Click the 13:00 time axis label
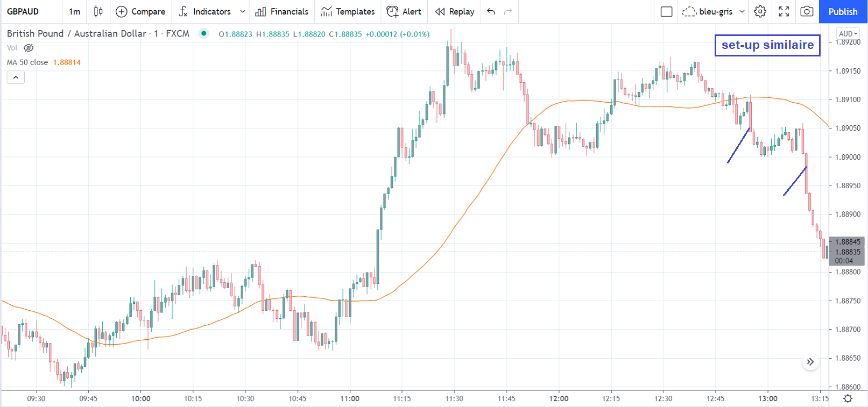Image resolution: width=868 pixels, height=407 pixels. [768, 398]
